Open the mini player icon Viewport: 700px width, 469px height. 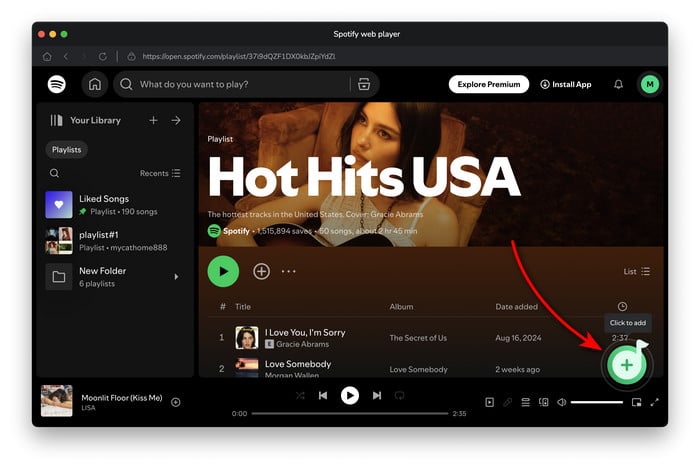pyautogui.click(x=637, y=403)
